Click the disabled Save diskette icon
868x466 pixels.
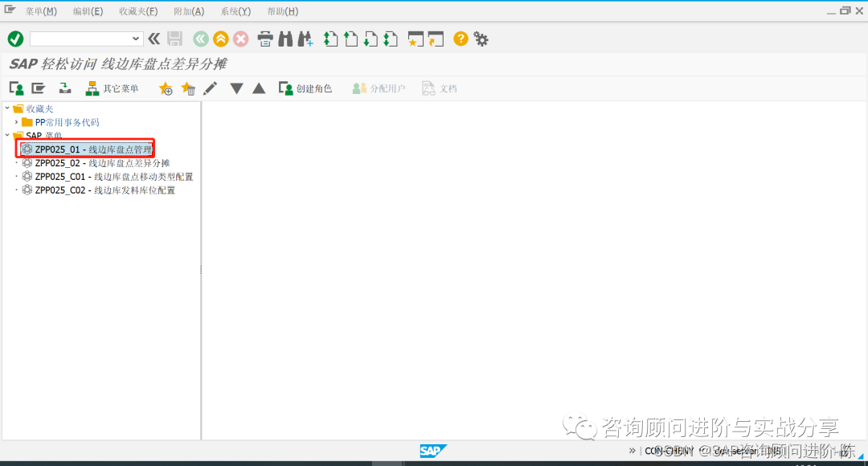pos(175,39)
